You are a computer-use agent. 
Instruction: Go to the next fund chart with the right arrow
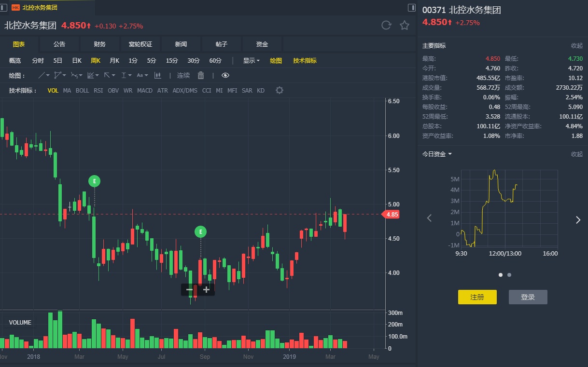click(x=578, y=220)
